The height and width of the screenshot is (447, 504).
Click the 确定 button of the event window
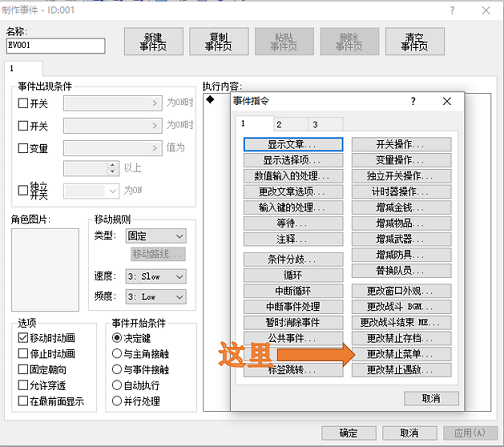point(349,433)
